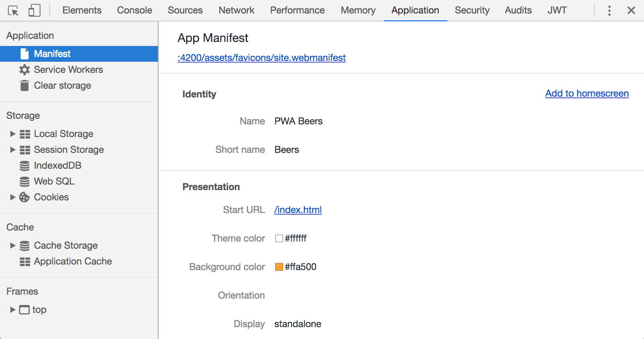Click the Application Cache grid icon
Screen dimensions: 644x339
(x=25, y=261)
